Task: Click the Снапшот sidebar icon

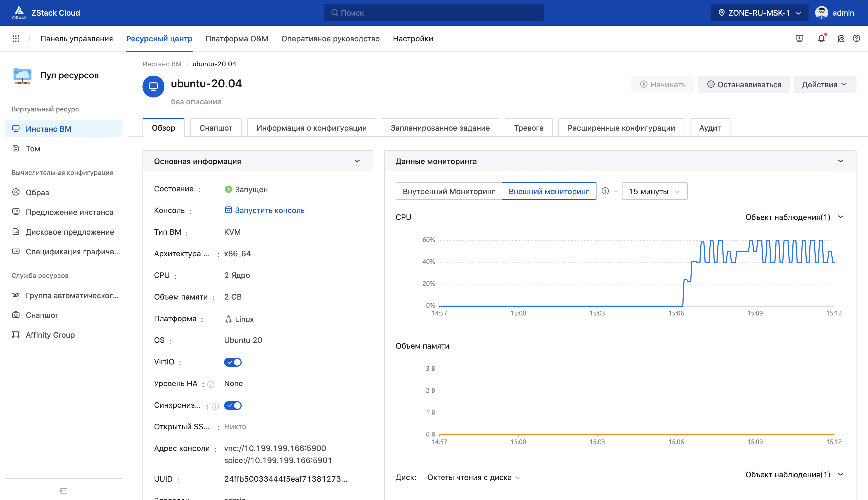Action: click(16, 314)
